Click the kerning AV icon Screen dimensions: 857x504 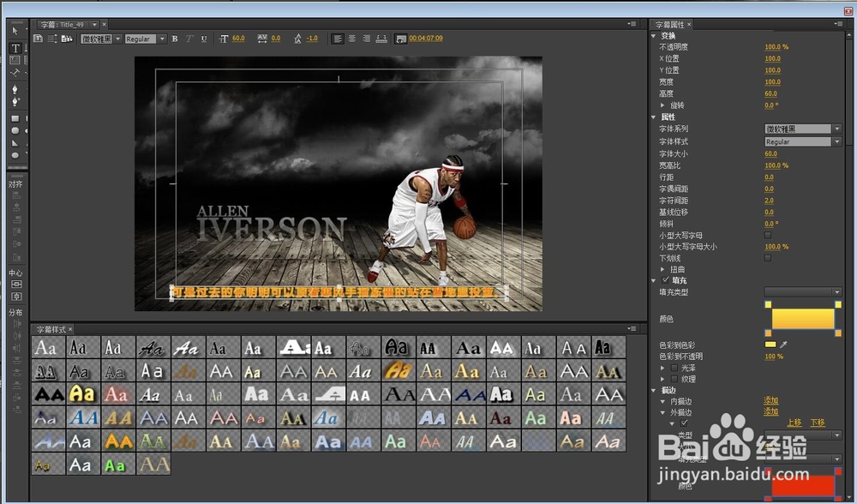pos(262,39)
